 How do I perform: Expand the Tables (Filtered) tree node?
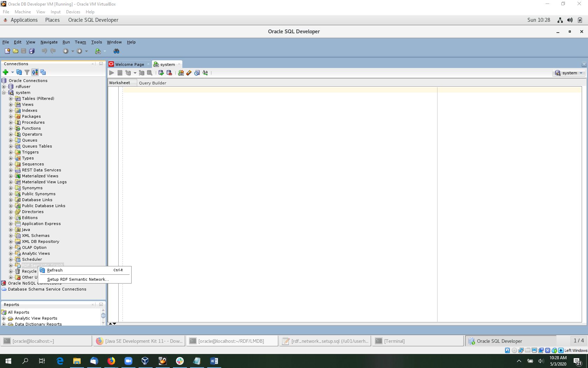coord(11,98)
